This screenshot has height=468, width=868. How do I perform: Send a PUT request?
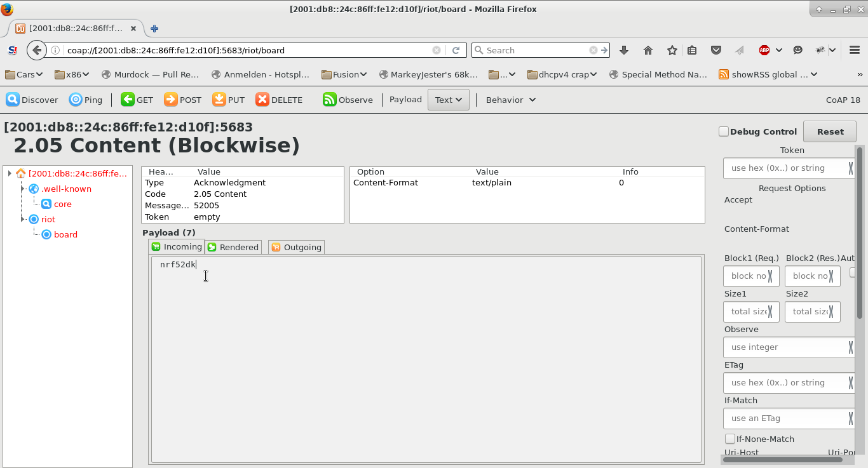click(228, 100)
